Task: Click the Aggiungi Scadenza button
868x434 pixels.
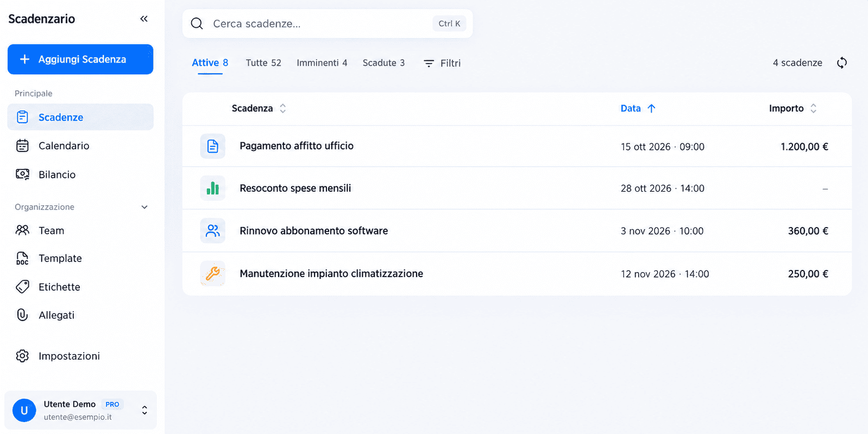Action: (x=80, y=59)
